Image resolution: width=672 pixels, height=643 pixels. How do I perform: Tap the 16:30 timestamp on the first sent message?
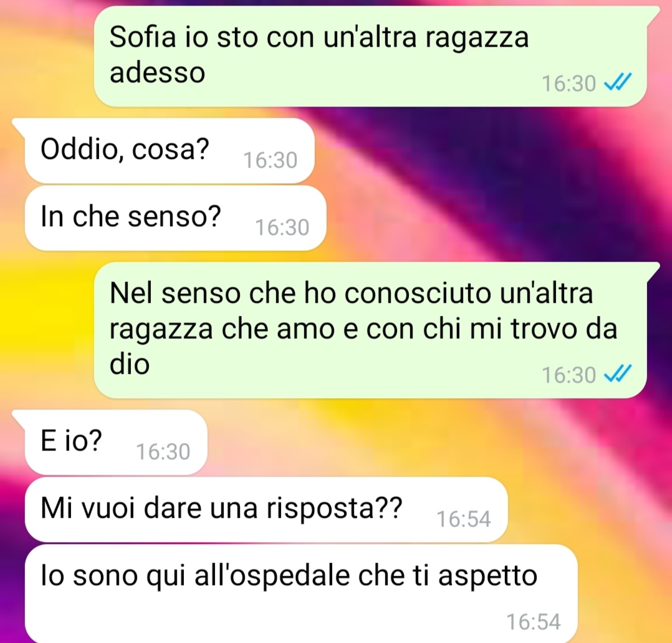click(x=569, y=83)
